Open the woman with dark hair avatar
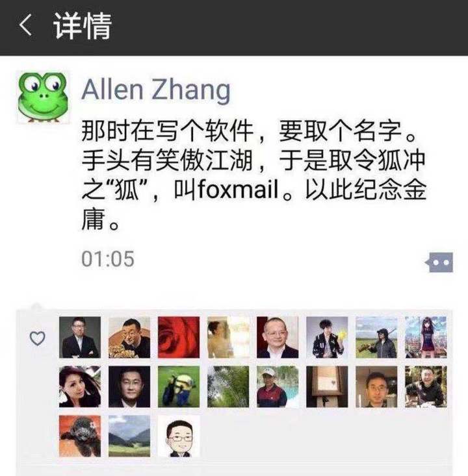This screenshot has width=468, height=476. (x=80, y=387)
